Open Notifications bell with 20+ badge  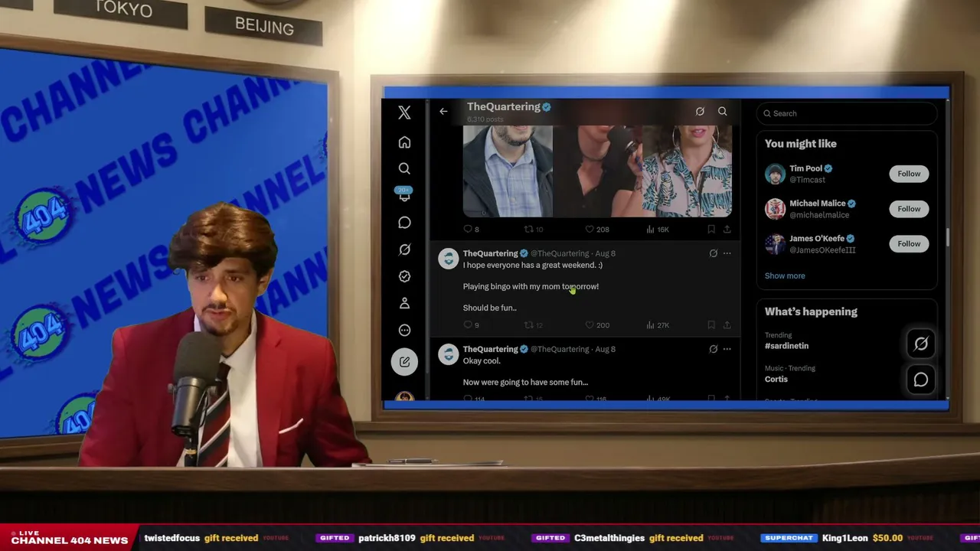pos(404,195)
